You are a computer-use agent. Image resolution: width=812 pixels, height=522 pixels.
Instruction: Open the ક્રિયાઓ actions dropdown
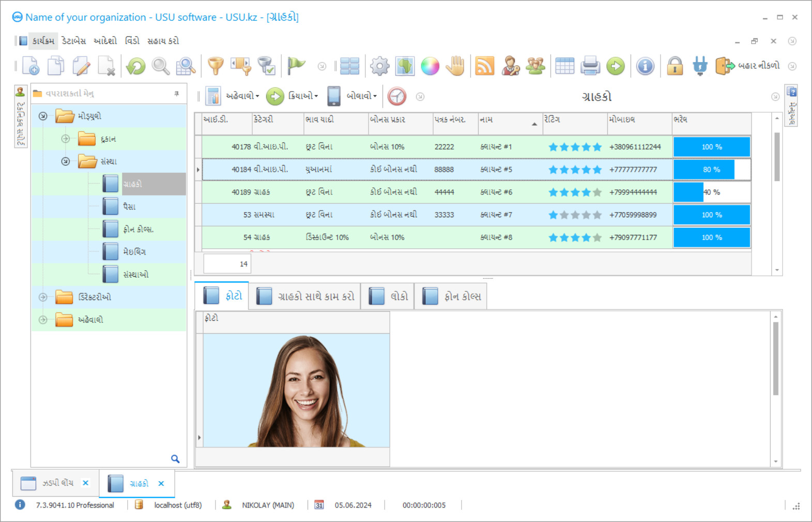click(x=302, y=96)
